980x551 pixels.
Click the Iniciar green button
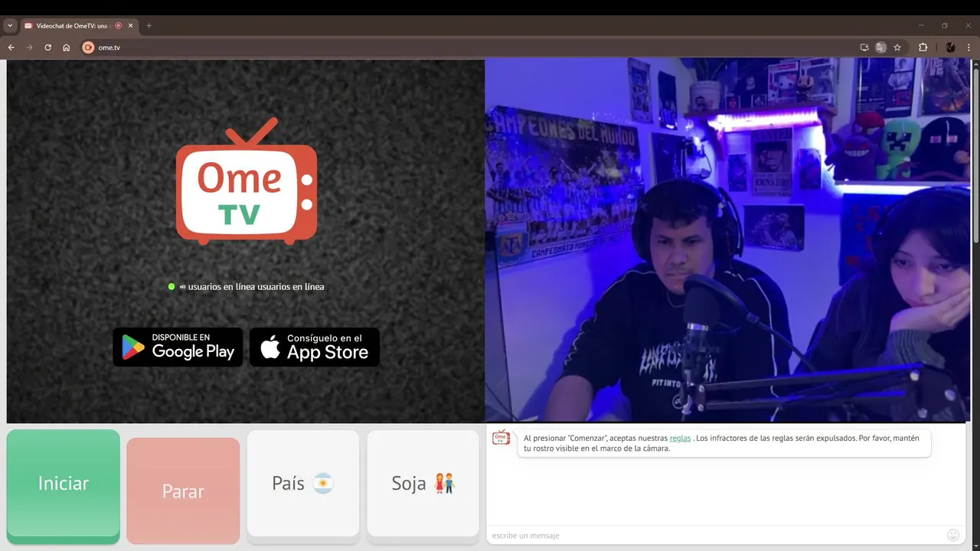click(64, 486)
